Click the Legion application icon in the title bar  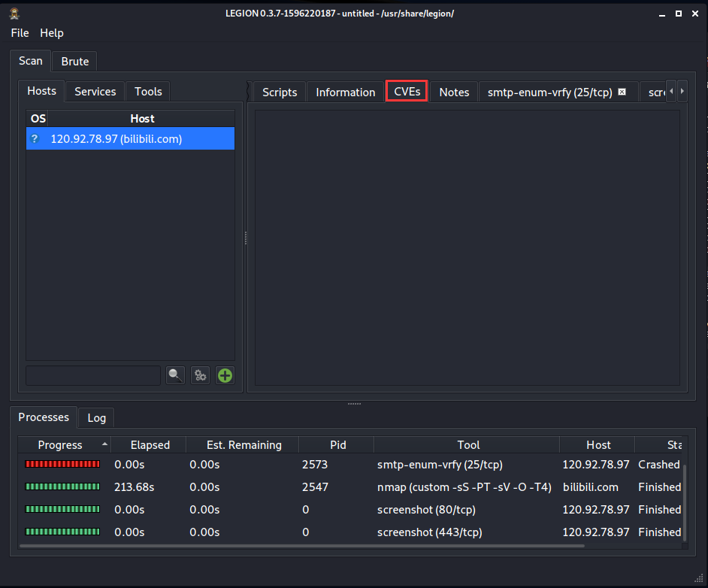pos(14,14)
